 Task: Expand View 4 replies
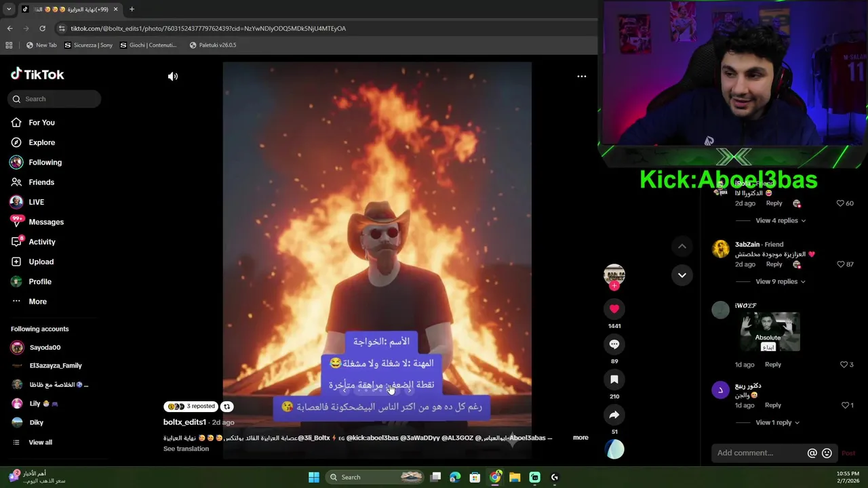point(781,220)
